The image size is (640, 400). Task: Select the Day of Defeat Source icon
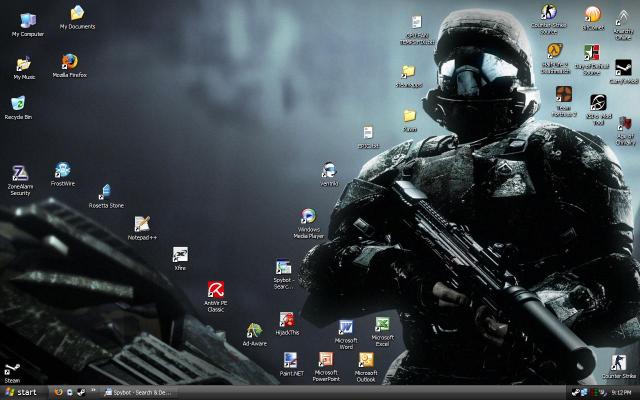coord(592,54)
